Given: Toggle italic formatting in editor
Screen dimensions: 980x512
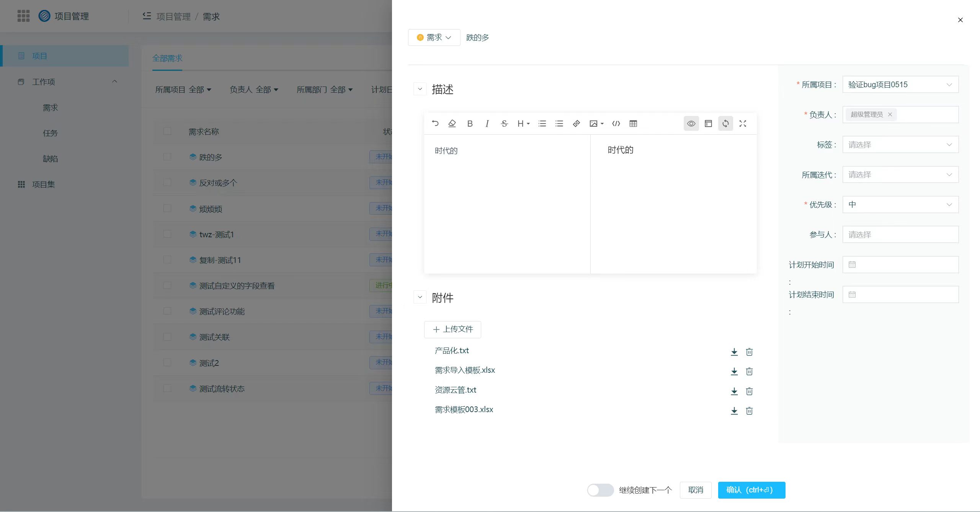Looking at the screenshot, I should (487, 123).
